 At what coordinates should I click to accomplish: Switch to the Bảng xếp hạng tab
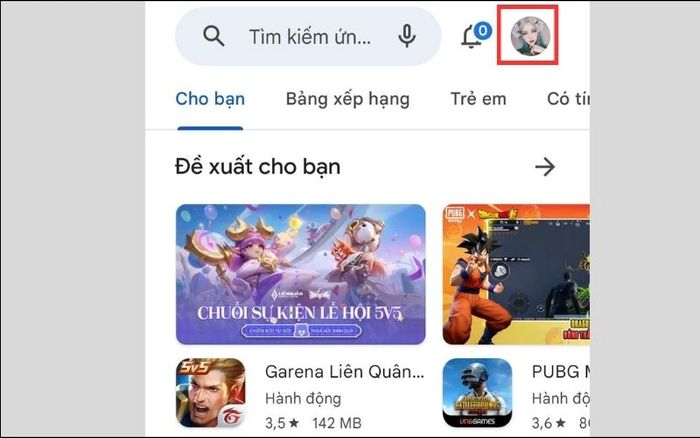[x=348, y=99]
